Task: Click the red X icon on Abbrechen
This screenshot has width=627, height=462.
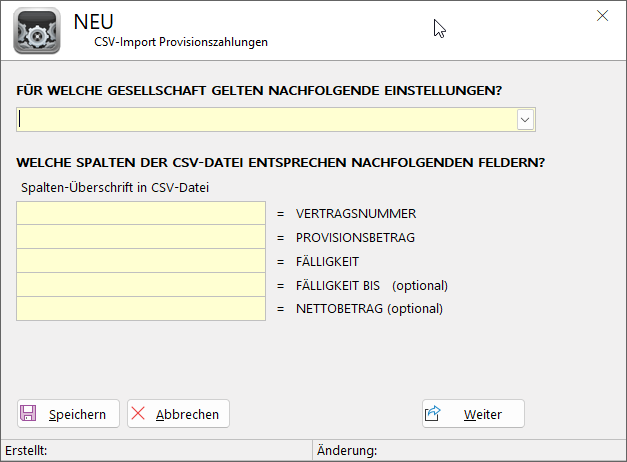Action: click(139, 414)
